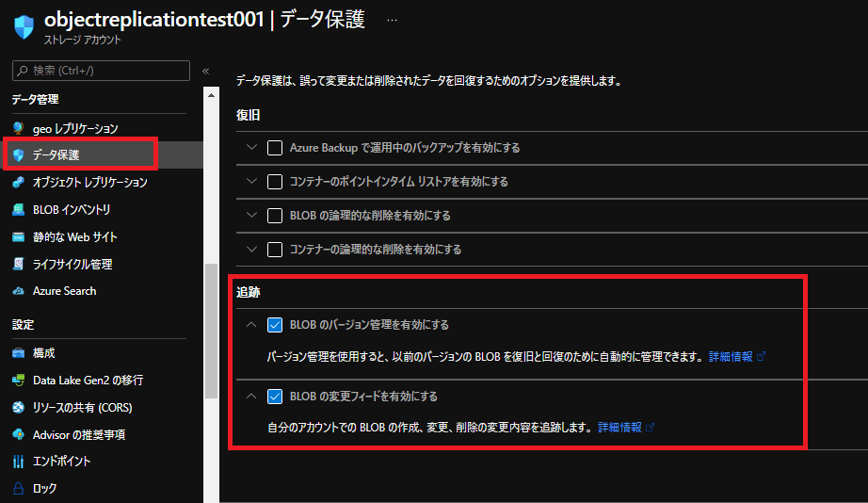The width and height of the screenshot is (868, 503).
Task: Click the データ保護 shield icon in sidebar
Action: tap(18, 155)
